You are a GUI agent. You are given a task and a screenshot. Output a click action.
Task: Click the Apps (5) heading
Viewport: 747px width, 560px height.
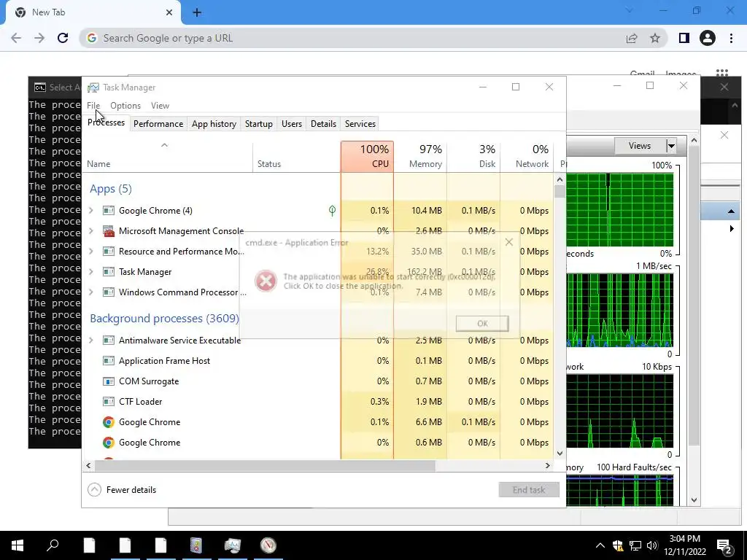(x=111, y=189)
